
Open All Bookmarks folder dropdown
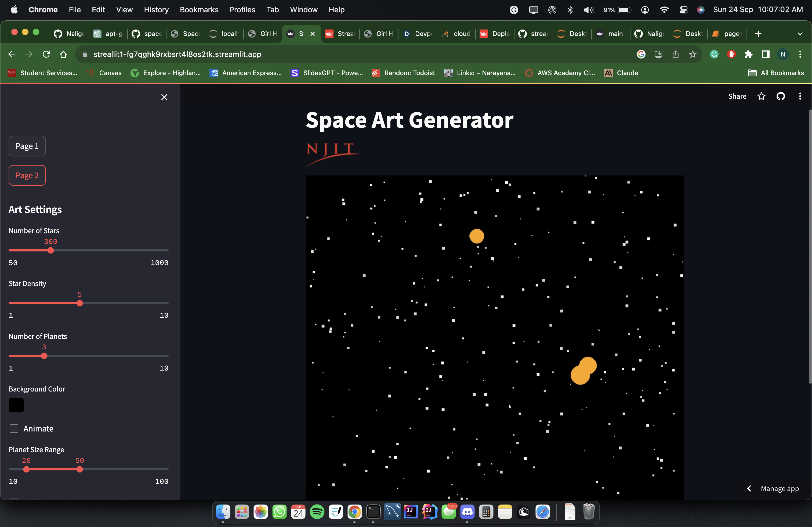[x=776, y=73]
